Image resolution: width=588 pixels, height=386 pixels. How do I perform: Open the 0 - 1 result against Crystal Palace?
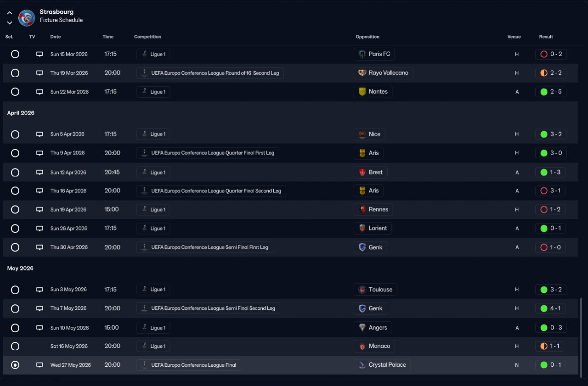tap(550, 365)
